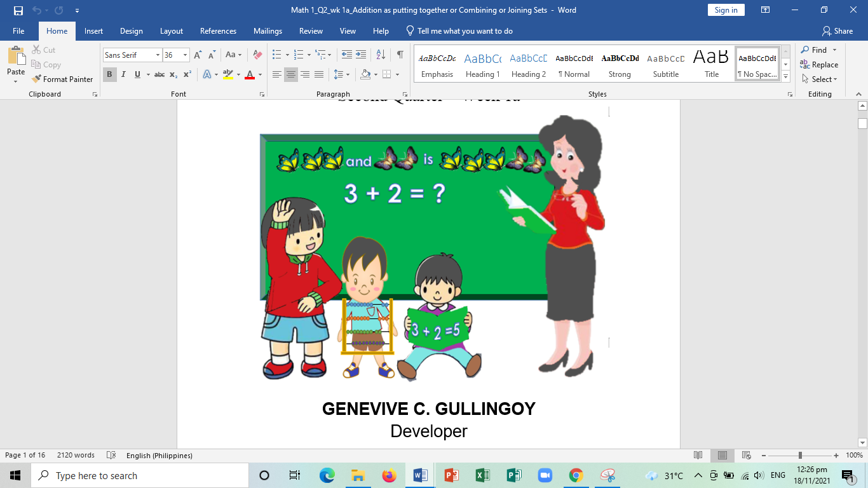The image size is (868, 488).
Task: Toggle Bold formatting
Action: click(109, 74)
